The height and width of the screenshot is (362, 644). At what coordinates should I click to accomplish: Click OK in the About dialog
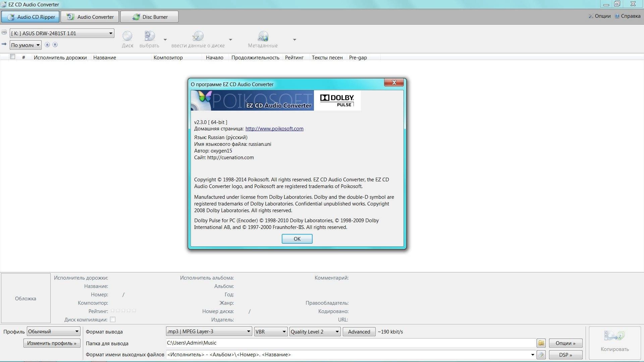coord(297,239)
